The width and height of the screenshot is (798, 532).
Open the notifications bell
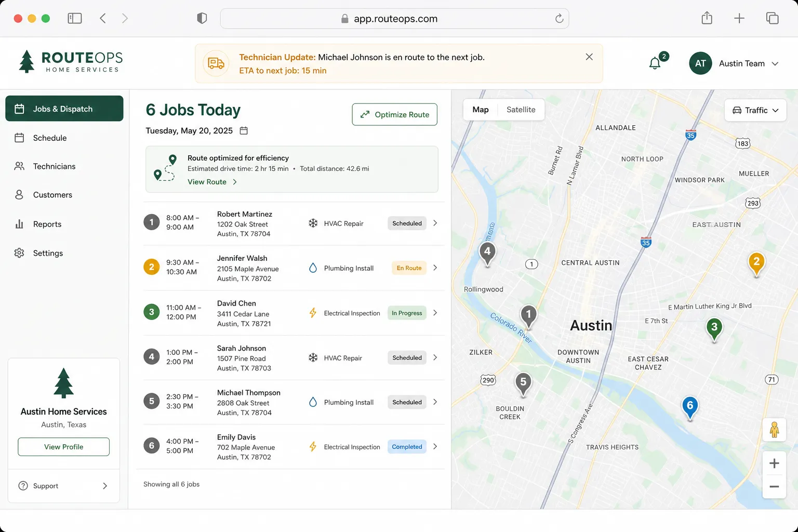655,63
